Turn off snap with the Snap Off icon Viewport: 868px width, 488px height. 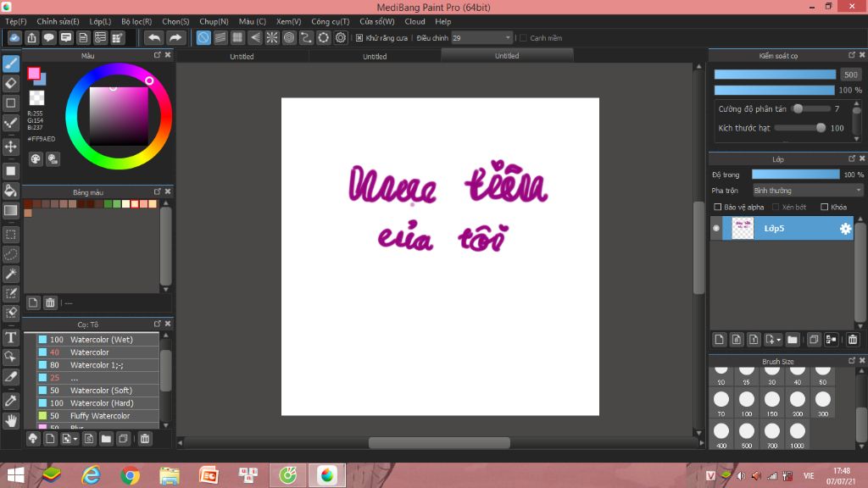203,37
